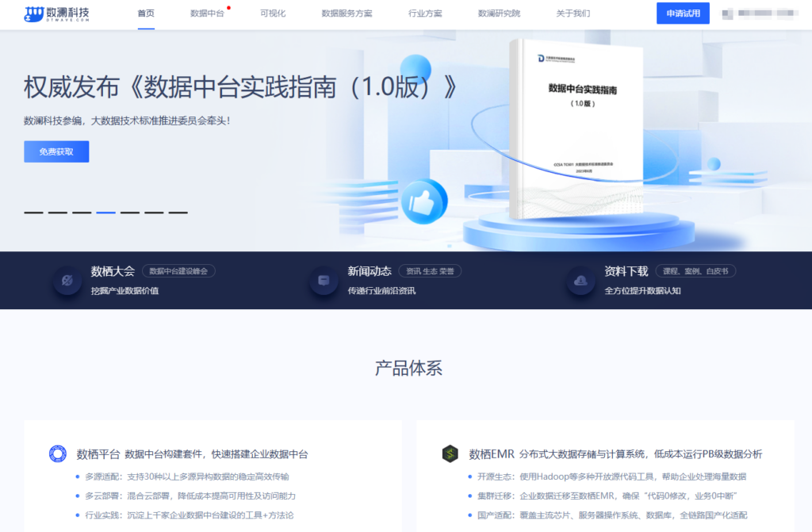Viewport: 812px width, 532px height.
Task: Click the 申请试用 button
Action: [682, 13]
